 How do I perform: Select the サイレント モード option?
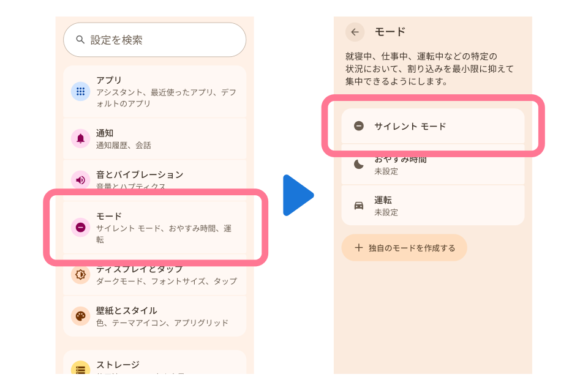point(432,126)
